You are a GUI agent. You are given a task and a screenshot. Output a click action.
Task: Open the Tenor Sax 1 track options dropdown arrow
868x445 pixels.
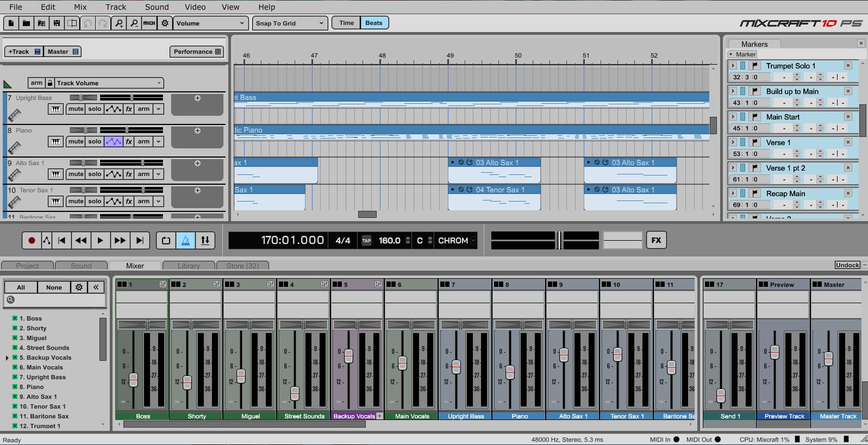click(x=158, y=201)
